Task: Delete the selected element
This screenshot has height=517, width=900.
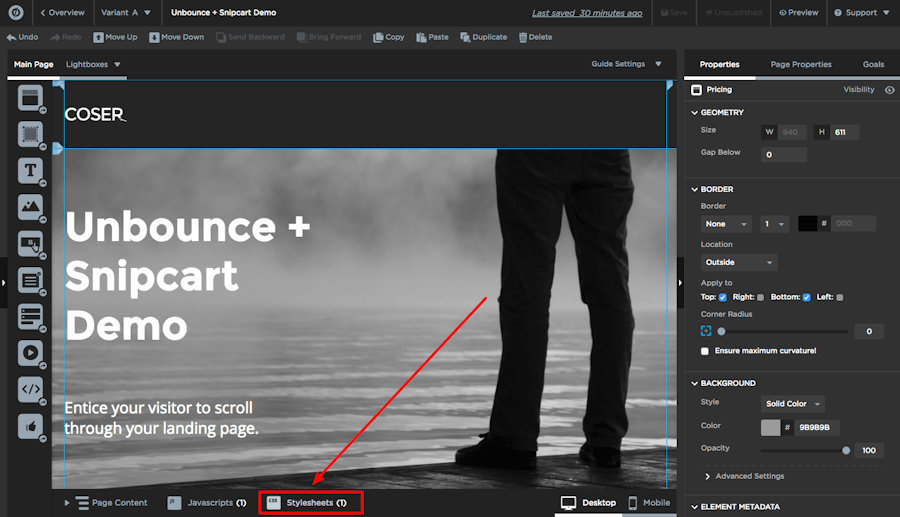Action: pos(536,37)
